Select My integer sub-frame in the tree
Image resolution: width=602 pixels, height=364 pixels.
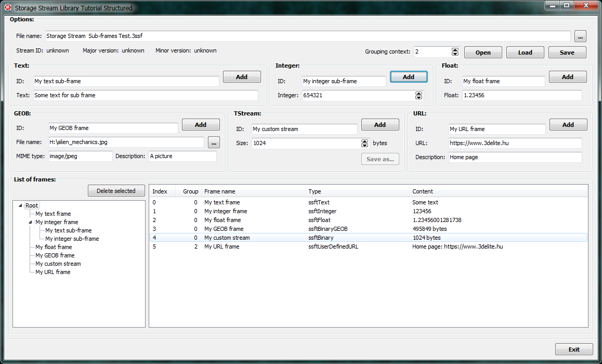pyautogui.click(x=72, y=239)
